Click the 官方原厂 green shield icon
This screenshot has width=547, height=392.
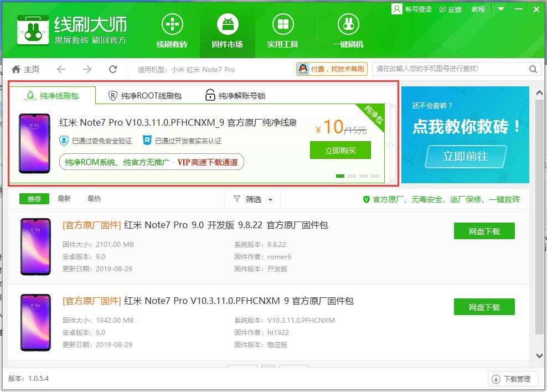367,199
